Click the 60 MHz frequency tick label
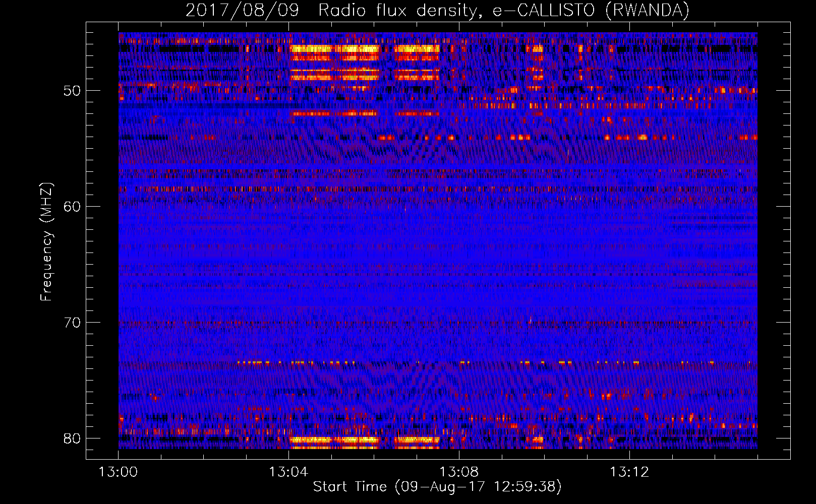This screenshot has width=816, height=504. tap(73, 207)
